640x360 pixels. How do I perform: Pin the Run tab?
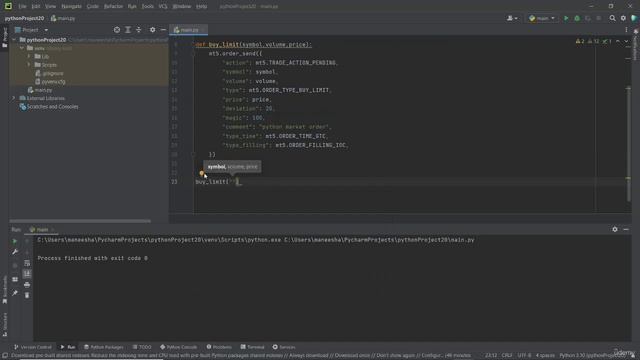pyautogui.click(x=15, y=293)
